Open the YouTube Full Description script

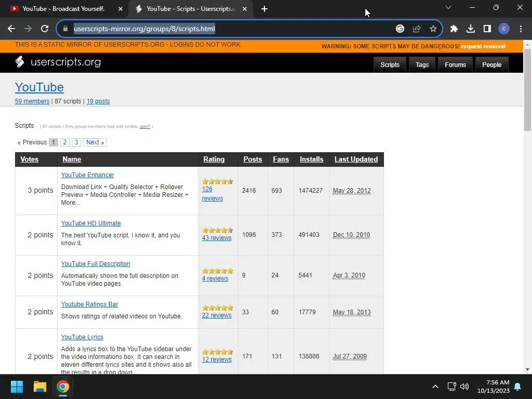tap(96, 263)
